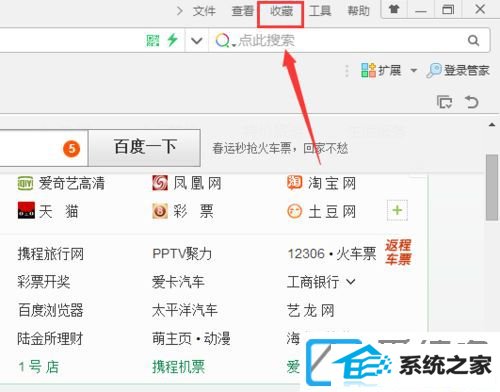Screen dimensions: 500x392
Task: Open 萌主页·动漫 link
Action: (x=191, y=339)
